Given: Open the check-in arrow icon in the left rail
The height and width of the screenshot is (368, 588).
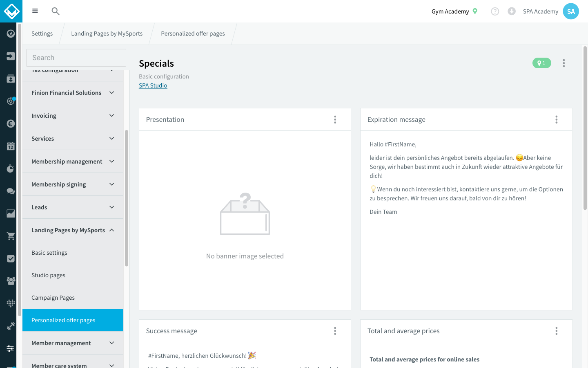Looking at the screenshot, I should coord(11,56).
